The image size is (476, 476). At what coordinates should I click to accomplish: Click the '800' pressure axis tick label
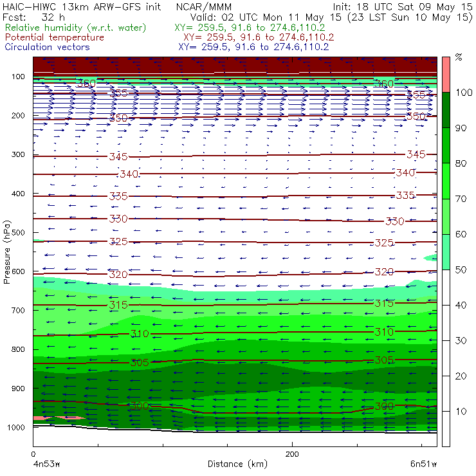pyautogui.click(x=18, y=349)
